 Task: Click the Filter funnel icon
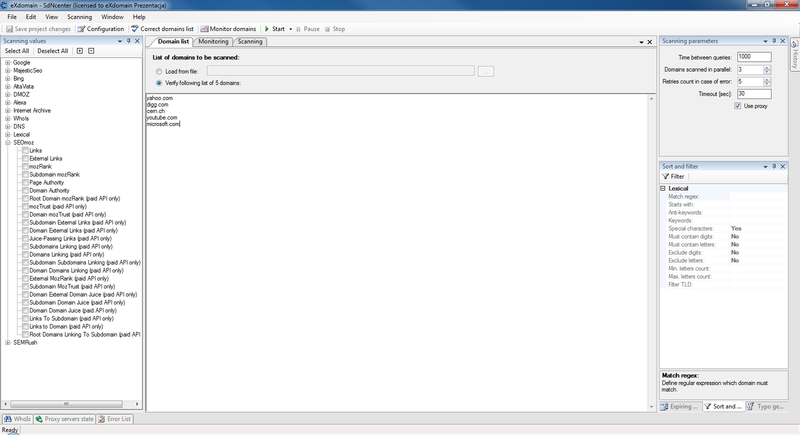(x=665, y=176)
